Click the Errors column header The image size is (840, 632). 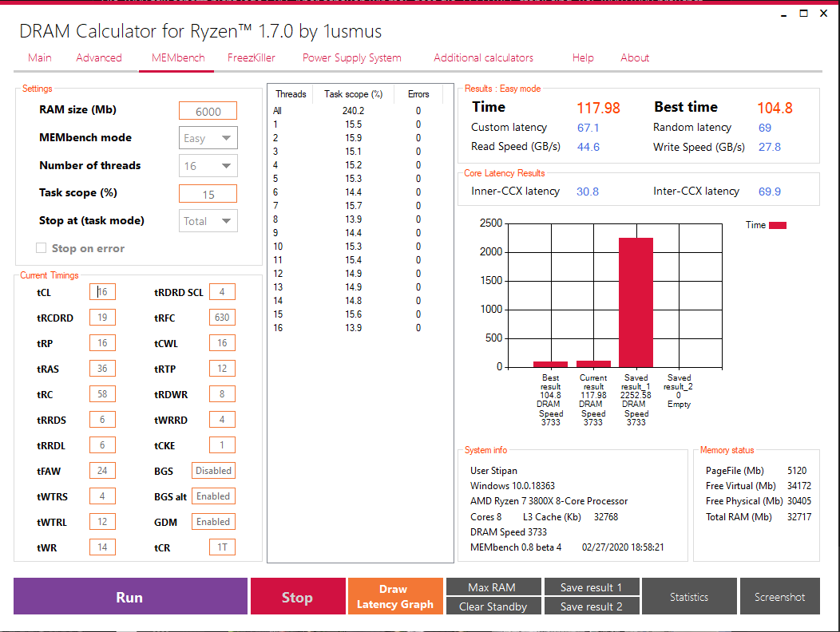point(418,94)
